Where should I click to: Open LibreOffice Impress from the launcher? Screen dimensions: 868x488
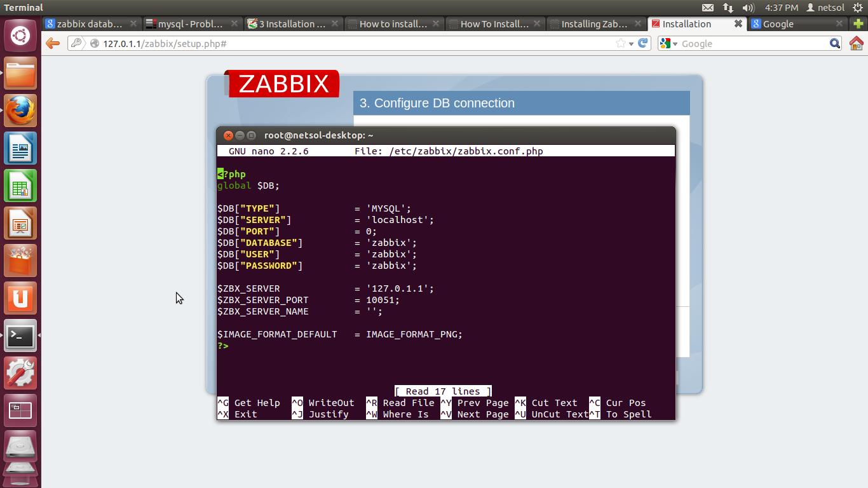point(20,223)
